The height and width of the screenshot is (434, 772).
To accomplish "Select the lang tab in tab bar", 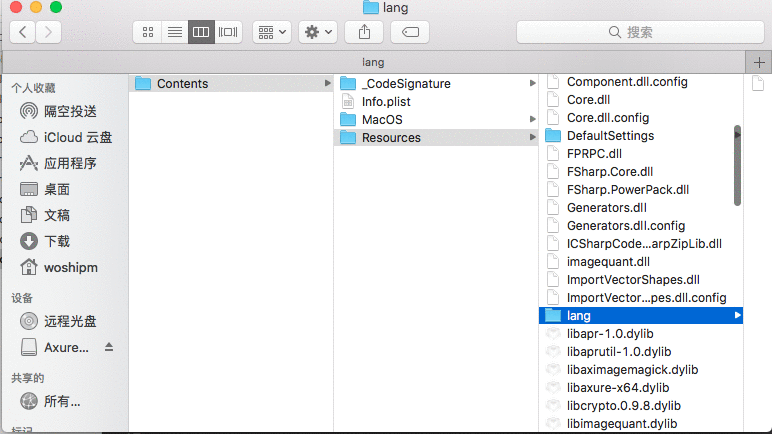I will pos(373,63).
